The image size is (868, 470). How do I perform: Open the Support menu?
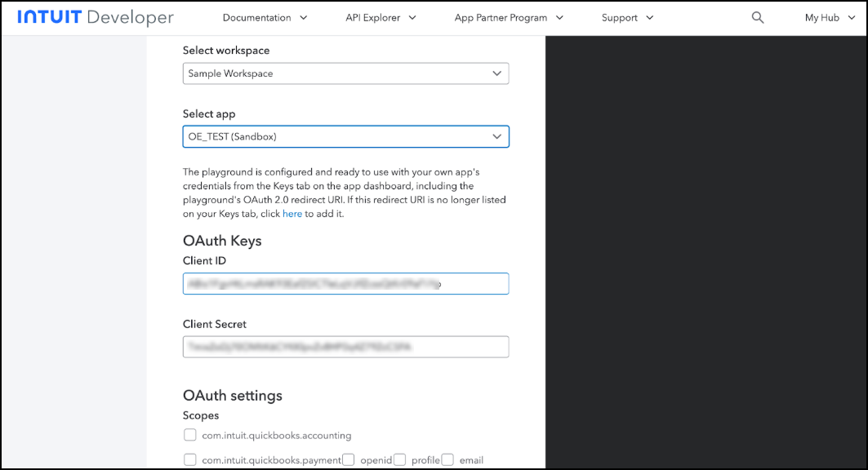coord(619,17)
